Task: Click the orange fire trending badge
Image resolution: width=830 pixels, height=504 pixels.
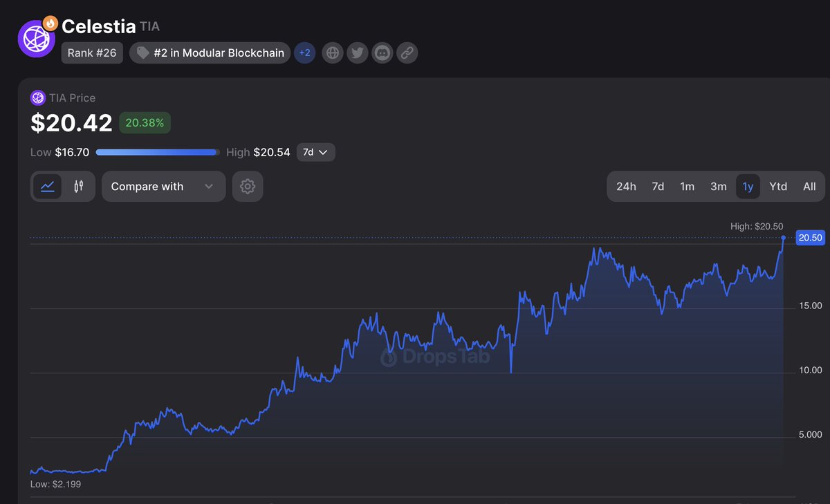Action: coord(50,23)
